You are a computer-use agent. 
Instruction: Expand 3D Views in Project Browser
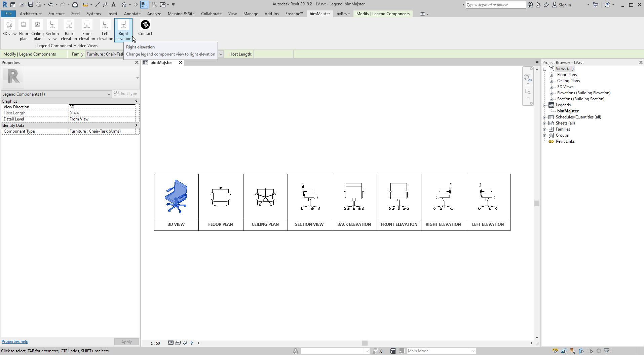(x=552, y=87)
